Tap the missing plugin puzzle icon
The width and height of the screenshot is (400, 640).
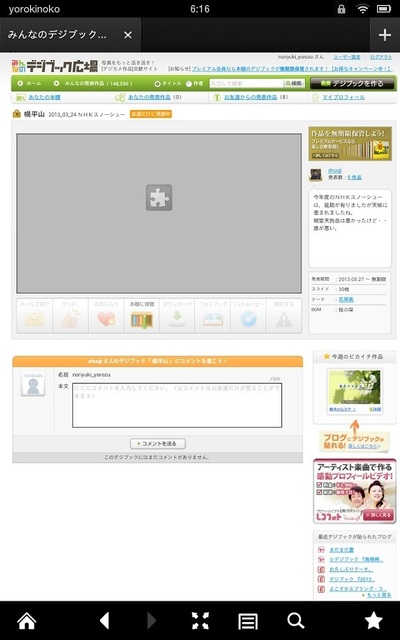point(159,198)
